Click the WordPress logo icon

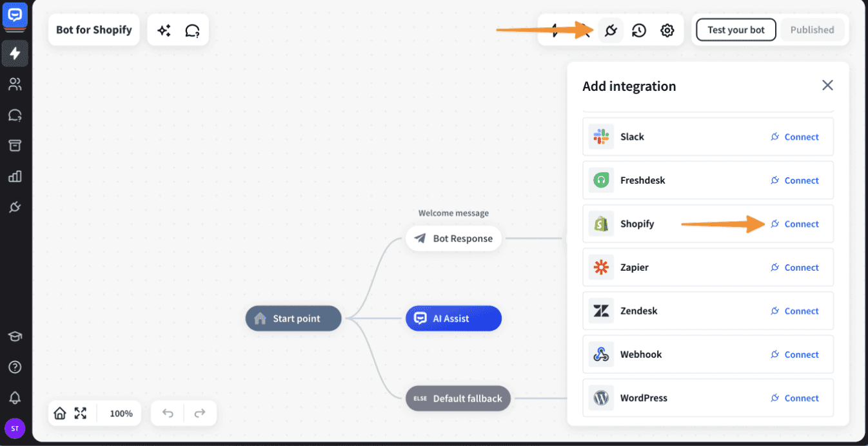pyautogui.click(x=601, y=398)
